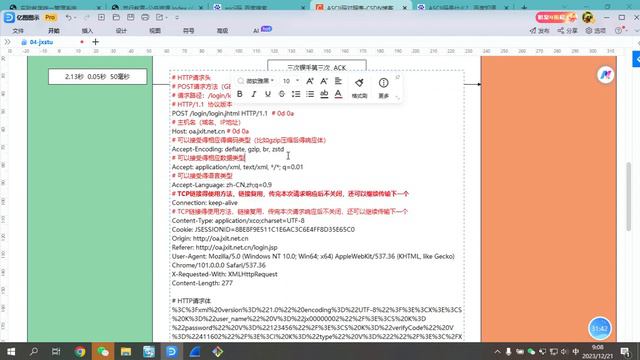Switch to the 插入 ribbon tab

coord(87,31)
